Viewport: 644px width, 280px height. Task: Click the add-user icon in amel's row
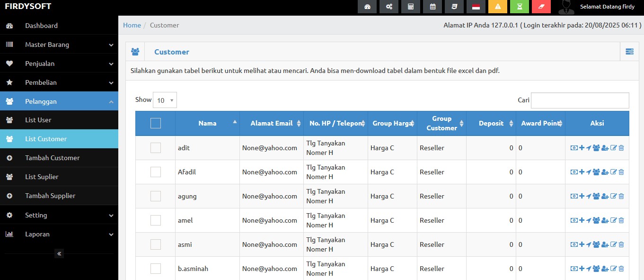(605, 220)
